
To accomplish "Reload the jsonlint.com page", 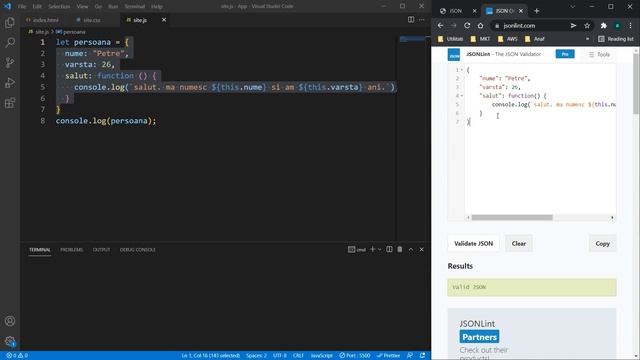I will (467, 25).
